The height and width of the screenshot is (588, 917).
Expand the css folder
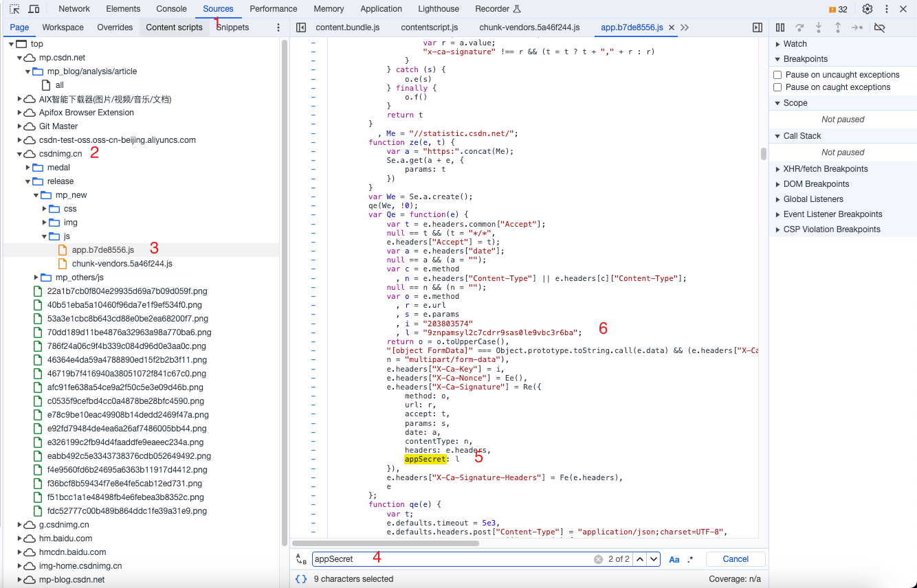pos(45,209)
